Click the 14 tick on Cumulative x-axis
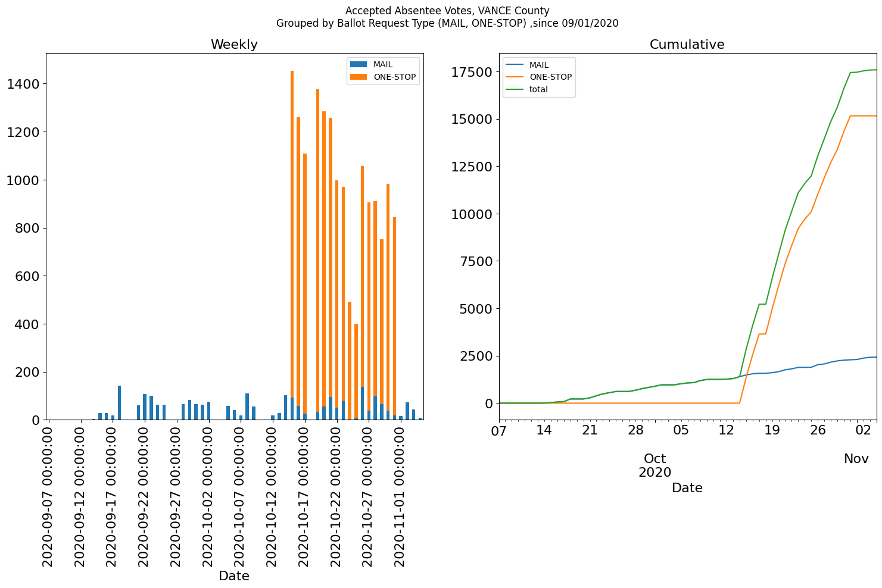The width and height of the screenshot is (882, 588). (544, 430)
